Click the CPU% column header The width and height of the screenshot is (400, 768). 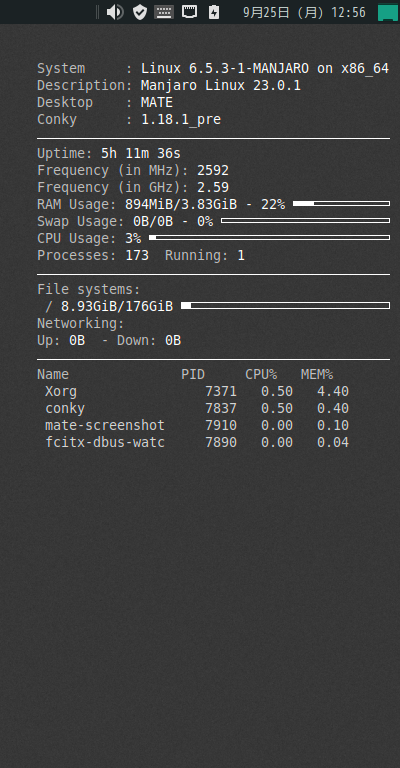[261, 375]
